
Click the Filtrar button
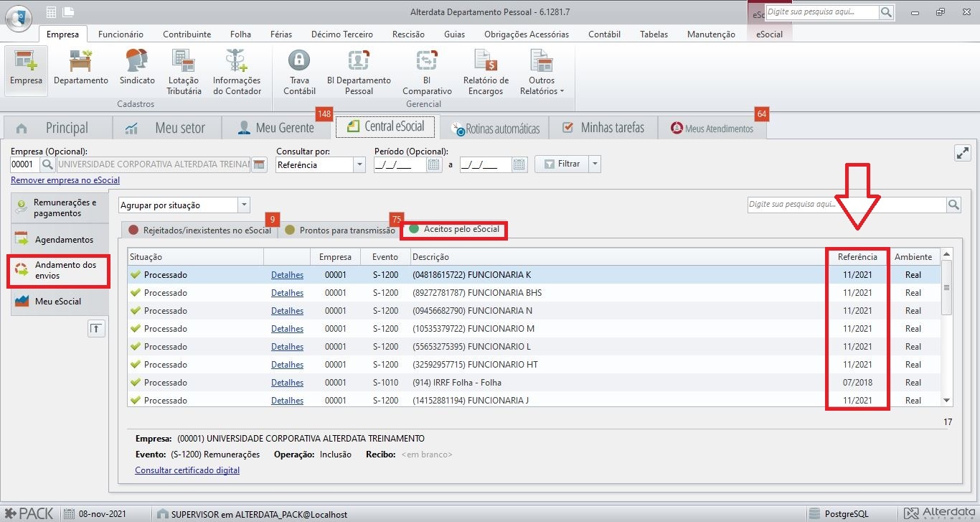[x=562, y=164]
